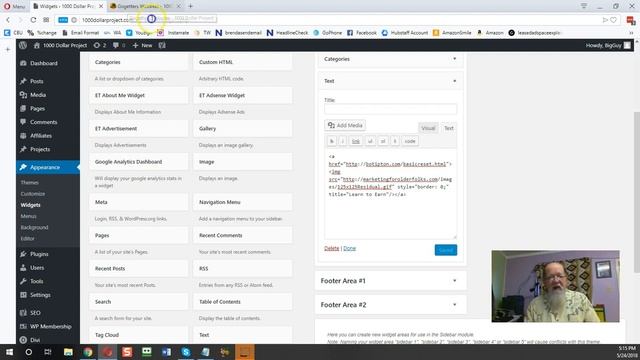Open Divi menu item
Image resolution: width=640 pixels, height=360 pixels.
pyautogui.click(x=35, y=340)
